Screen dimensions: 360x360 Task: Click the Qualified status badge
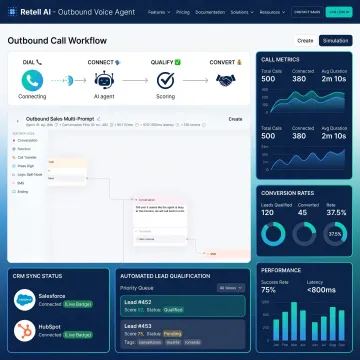tap(173, 310)
